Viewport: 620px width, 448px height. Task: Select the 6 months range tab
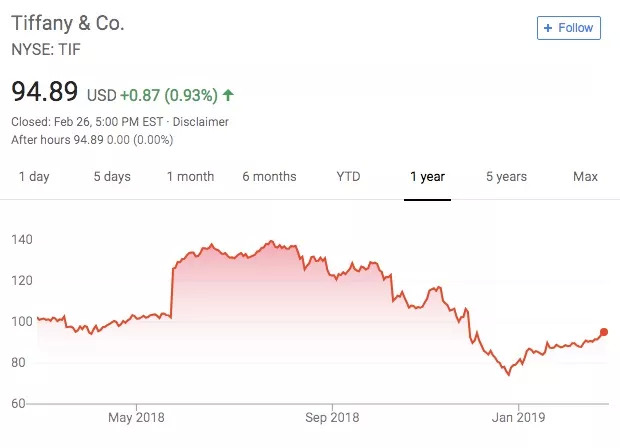269,177
